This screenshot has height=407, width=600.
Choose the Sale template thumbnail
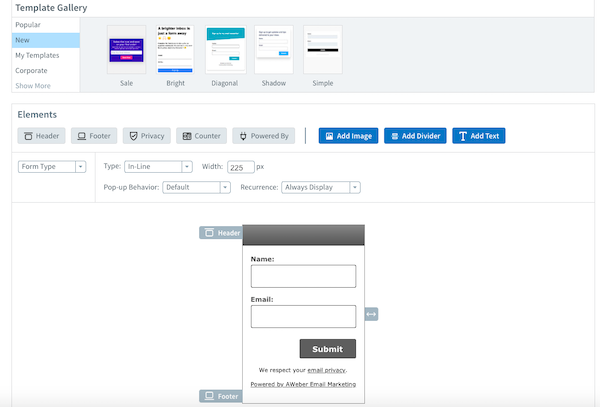[126, 51]
